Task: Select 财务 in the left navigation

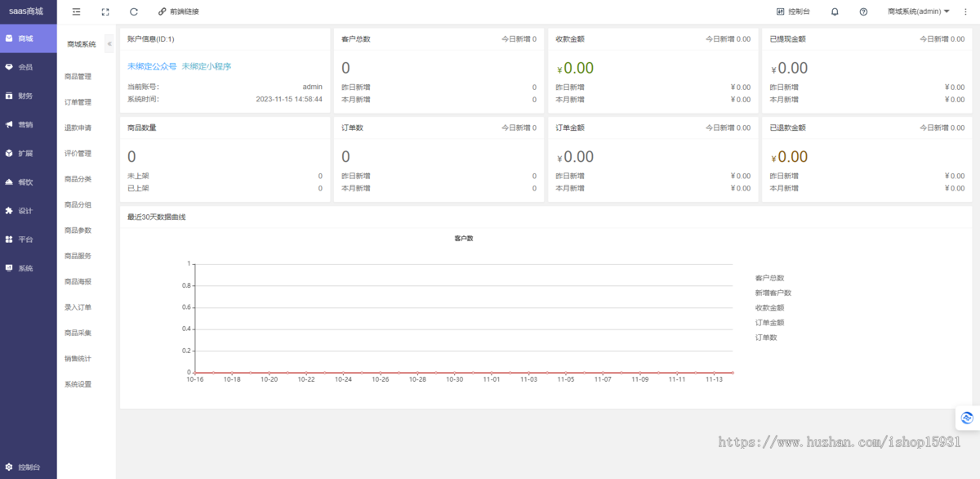Action: [x=25, y=96]
